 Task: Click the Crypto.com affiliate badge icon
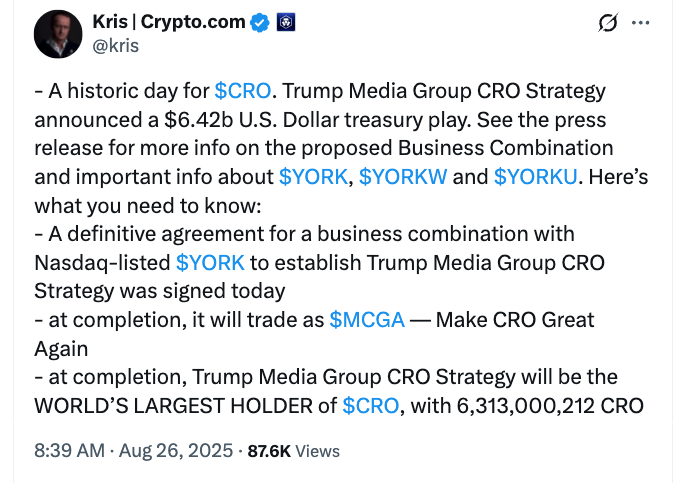284,23
